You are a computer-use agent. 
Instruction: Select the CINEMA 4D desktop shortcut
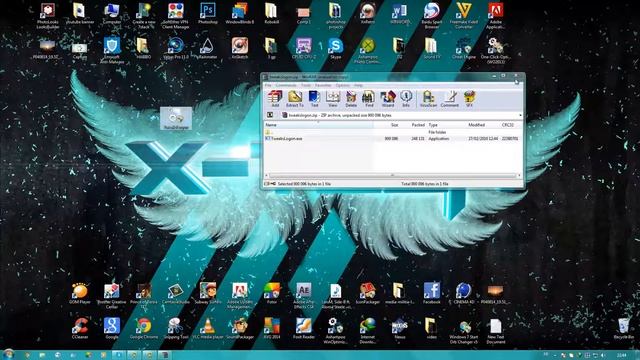tap(464, 294)
